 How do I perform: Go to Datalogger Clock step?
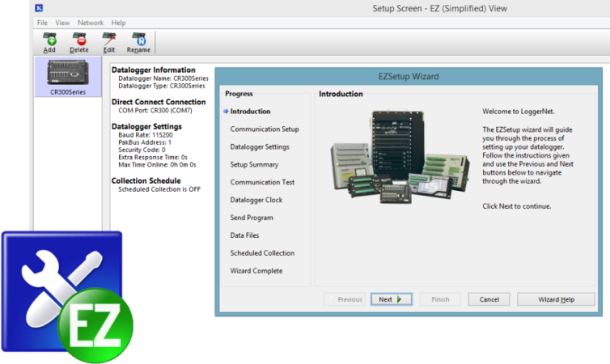tap(256, 200)
